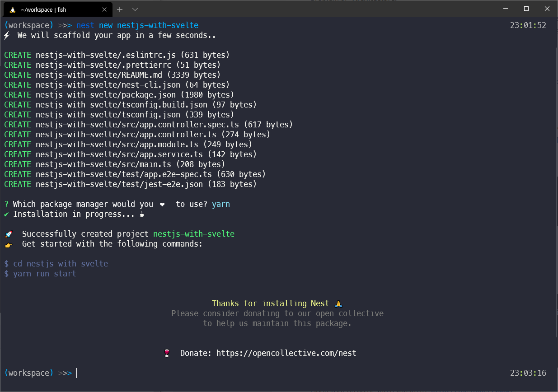The width and height of the screenshot is (558, 392).
Task: Click the command 'nest new nestjs-with-svelte'
Action: click(x=137, y=25)
